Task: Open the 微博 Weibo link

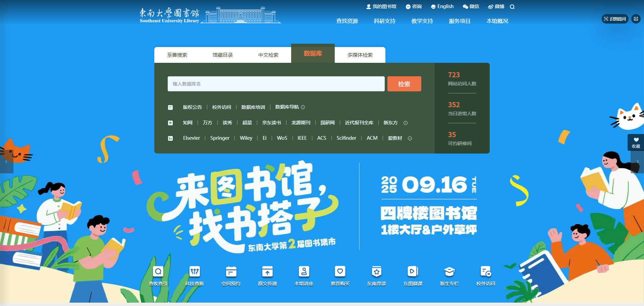Action: pyautogui.click(x=496, y=6)
